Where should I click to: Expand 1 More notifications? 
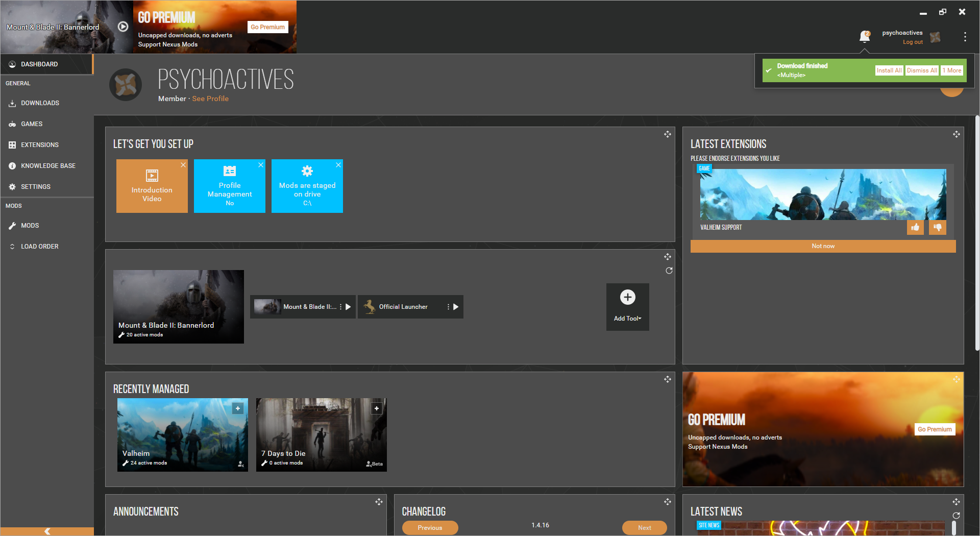(952, 70)
